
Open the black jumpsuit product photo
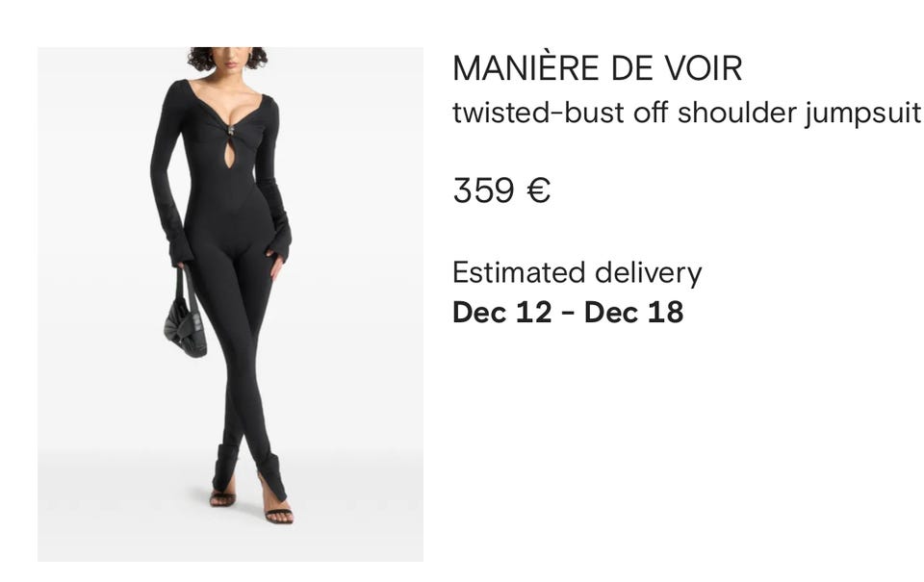point(230,304)
